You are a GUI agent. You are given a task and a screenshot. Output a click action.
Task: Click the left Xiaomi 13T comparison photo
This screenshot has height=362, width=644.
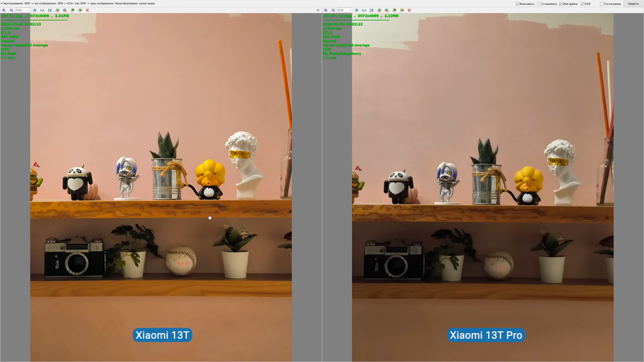coord(161,187)
